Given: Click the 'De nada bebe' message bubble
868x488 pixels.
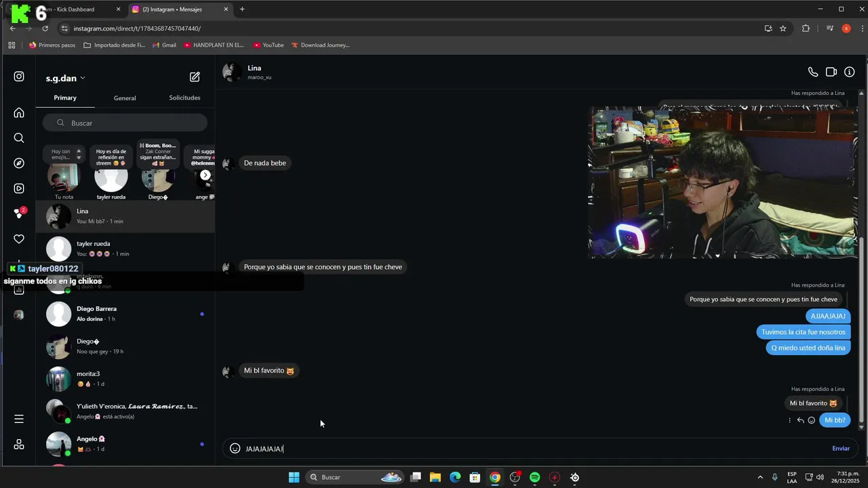Looking at the screenshot, I should point(264,163).
